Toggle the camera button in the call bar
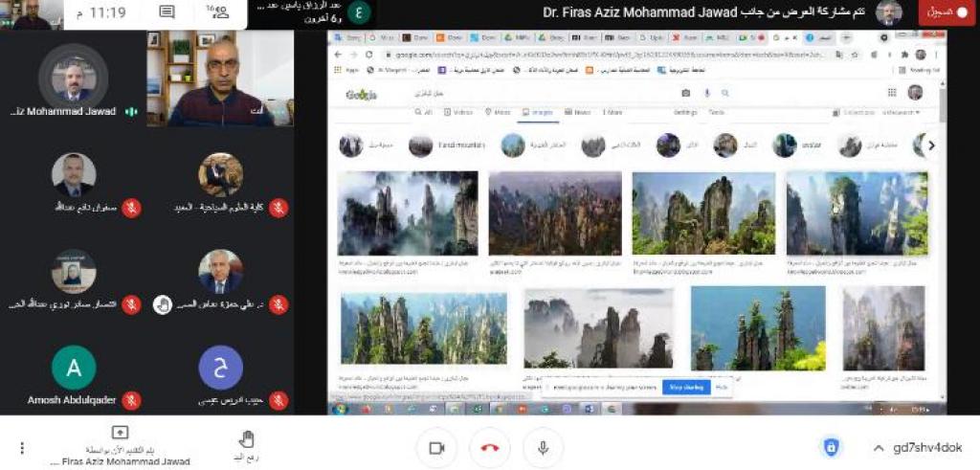Image resolution: width=980 pixels, height=470 pixels. (x=436, y=448)
